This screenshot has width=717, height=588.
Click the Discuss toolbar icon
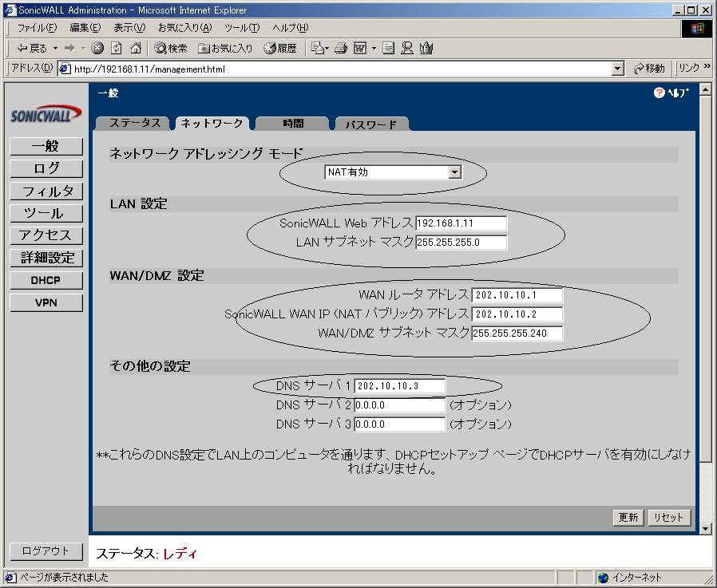pyautogui.click(x=388, y=48)
